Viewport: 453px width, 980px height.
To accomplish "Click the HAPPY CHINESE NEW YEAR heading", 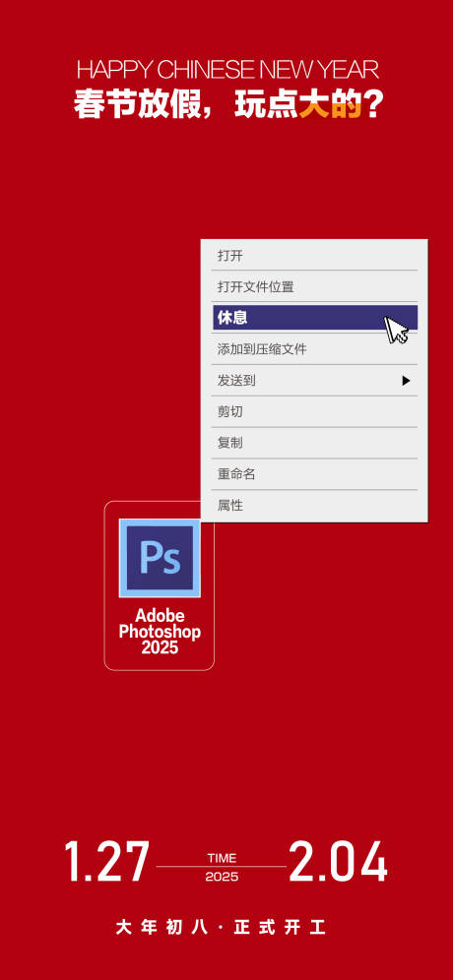I will [x=227, y=70].
